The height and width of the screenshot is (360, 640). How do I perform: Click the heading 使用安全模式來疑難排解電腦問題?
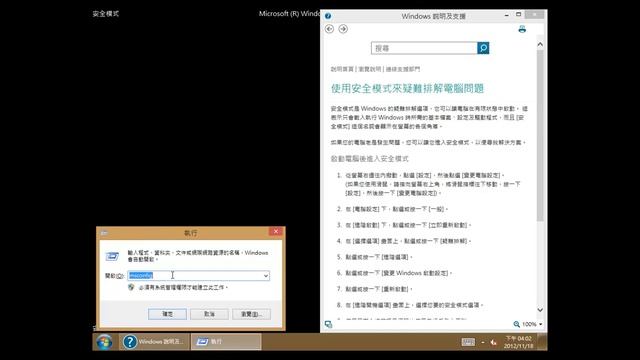[407, 89]
